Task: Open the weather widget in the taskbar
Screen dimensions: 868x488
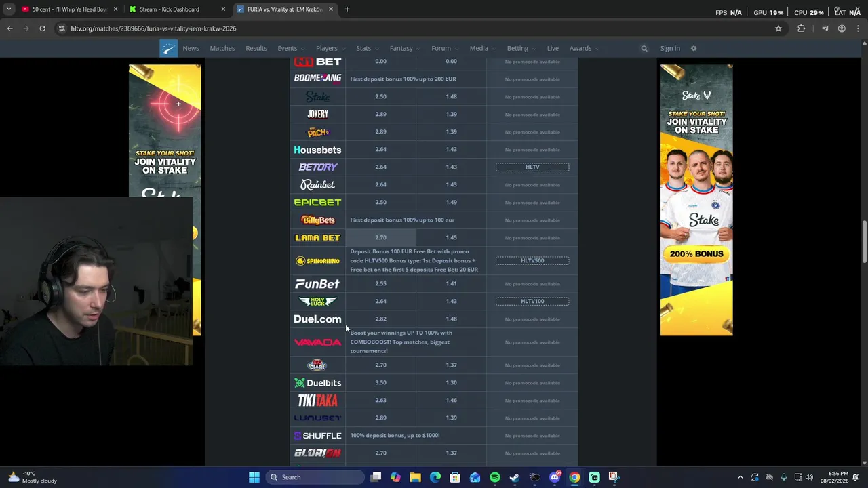Action: click(33, 477)
